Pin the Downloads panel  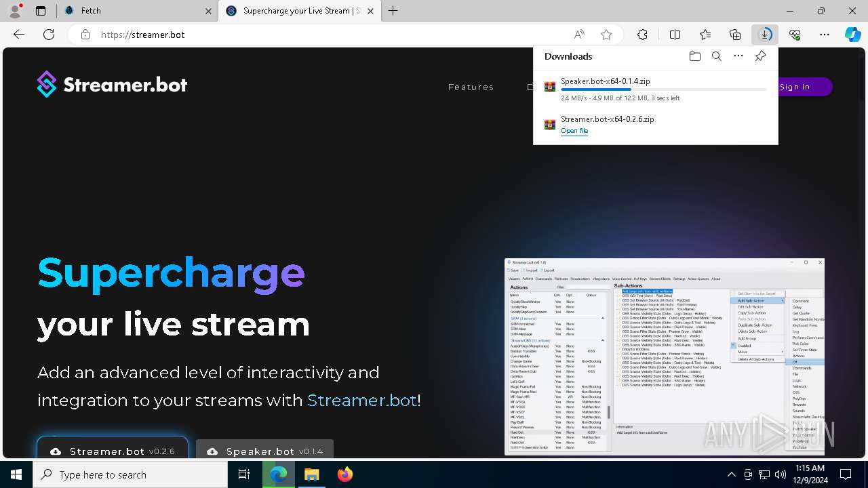point(761,56)
